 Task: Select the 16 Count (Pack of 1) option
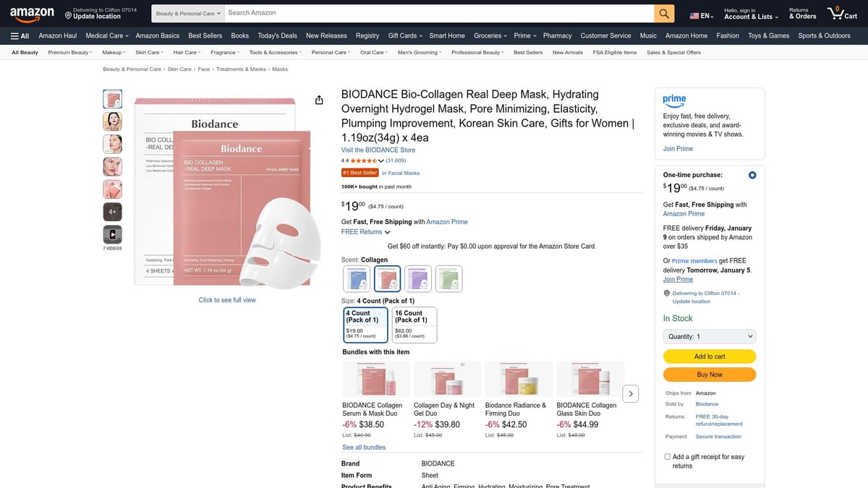point(414,324)
